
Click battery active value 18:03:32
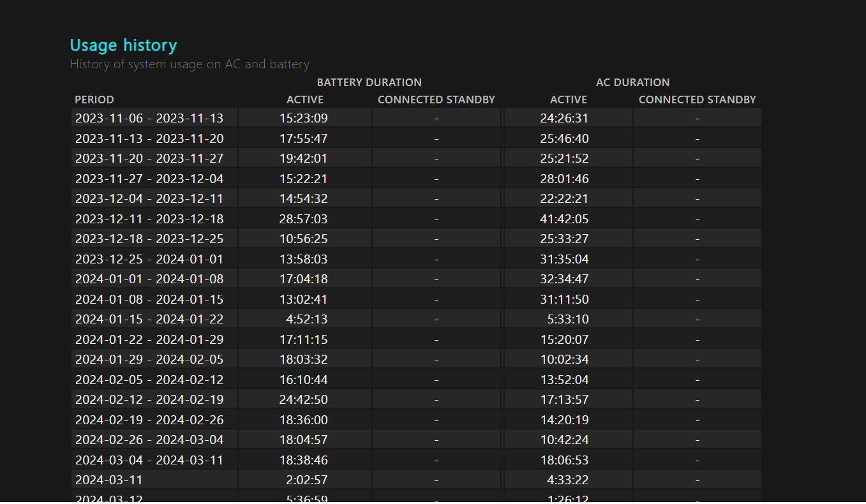[304, 359]
